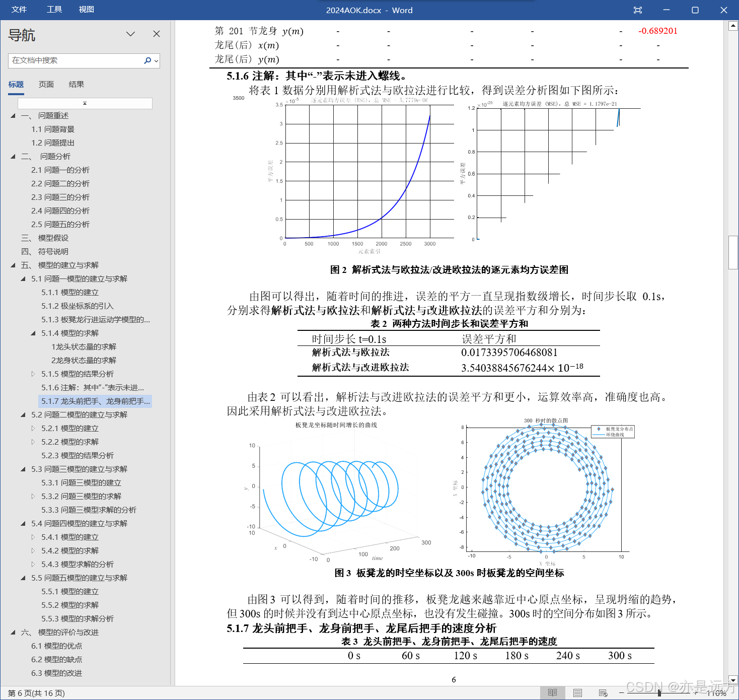Open the 视图 menu
Screen dimensions: 739x700
tap(87, 10)
